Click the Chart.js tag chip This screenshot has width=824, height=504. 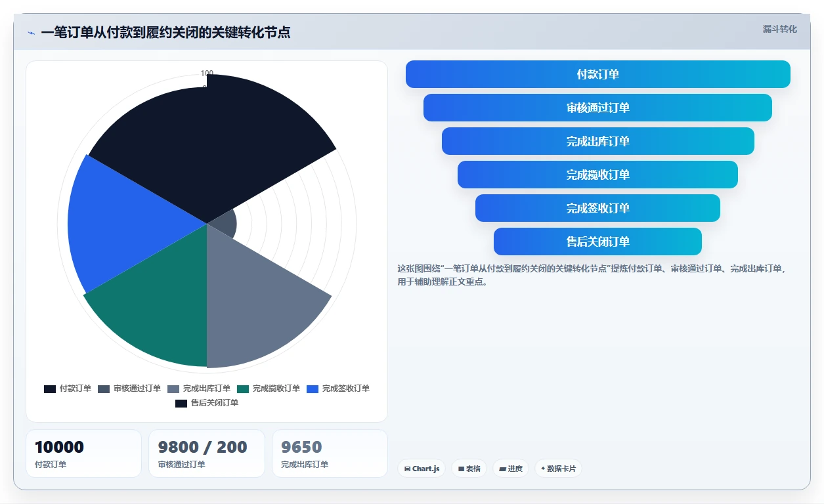click(422, 469)
